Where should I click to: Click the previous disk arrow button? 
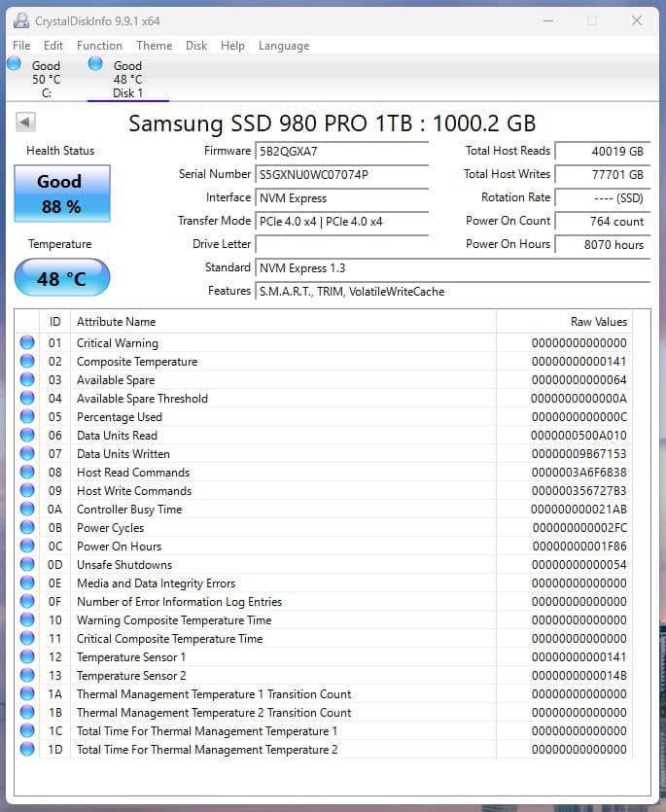25,123
